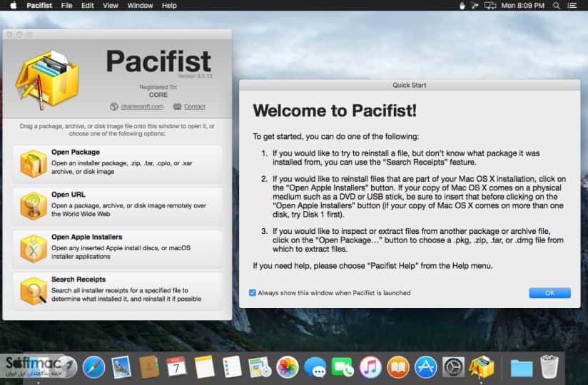Click the Search Receipts magnifier icon

tap(34, 291)
